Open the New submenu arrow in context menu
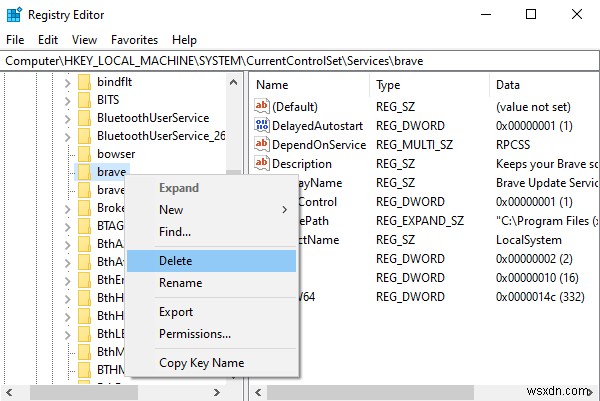This screenshot has width=600, height=401. click(284, 210)
